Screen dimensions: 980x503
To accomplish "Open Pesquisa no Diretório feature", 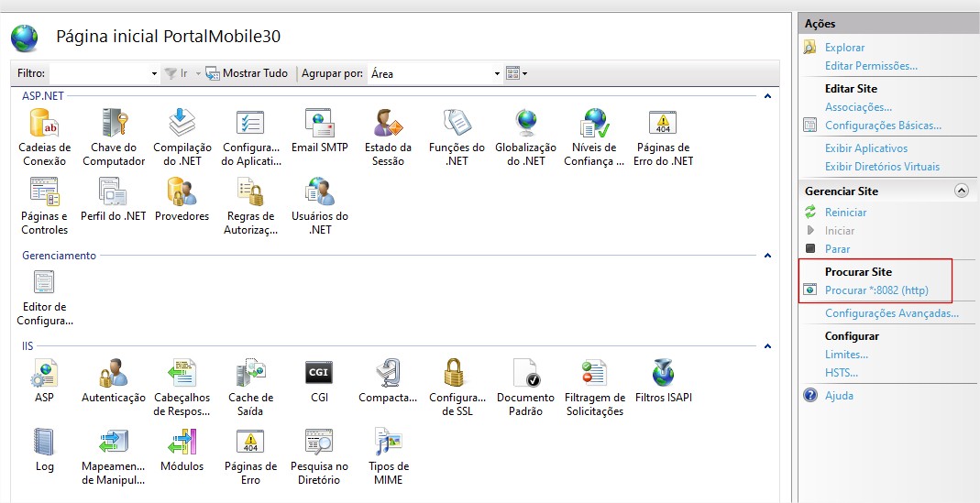I will [319, 456].
